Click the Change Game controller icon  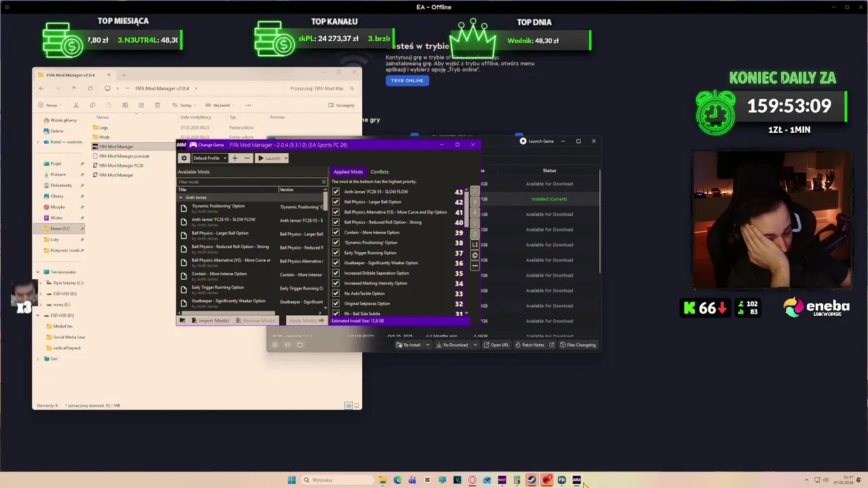193,144
